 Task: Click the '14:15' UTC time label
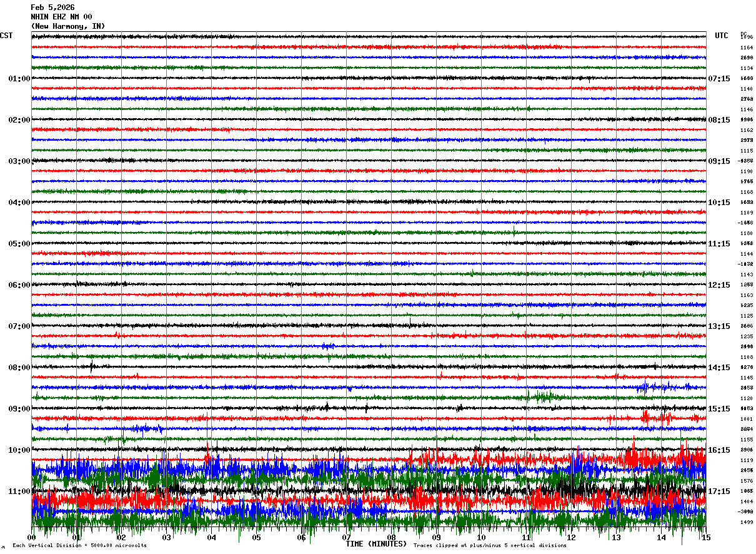pyautogui.click(x=719, y=368)
